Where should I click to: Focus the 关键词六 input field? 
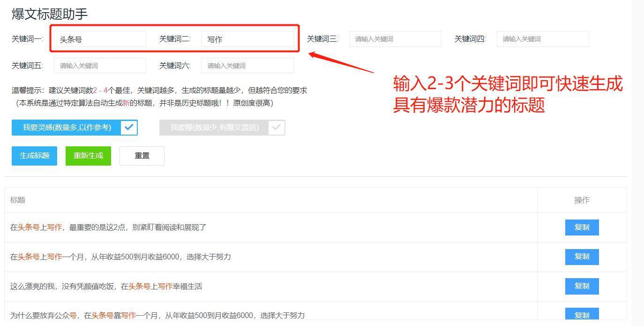click(247, 66)
